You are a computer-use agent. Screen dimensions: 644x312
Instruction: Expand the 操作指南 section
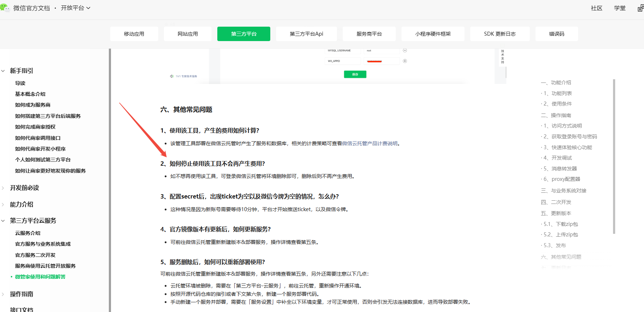click(3, 294)
